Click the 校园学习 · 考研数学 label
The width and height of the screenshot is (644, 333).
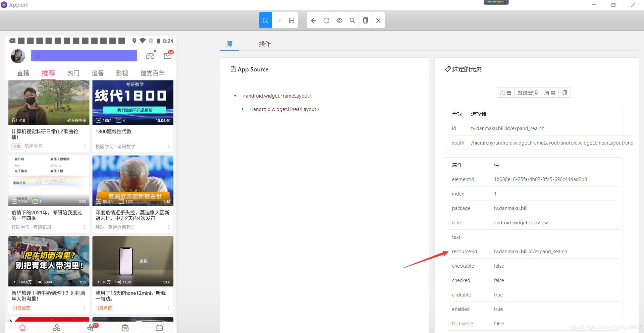click(x=115, y=147)
